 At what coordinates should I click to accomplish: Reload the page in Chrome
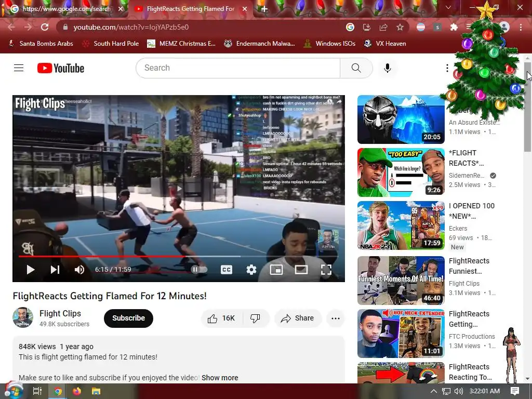45,27
